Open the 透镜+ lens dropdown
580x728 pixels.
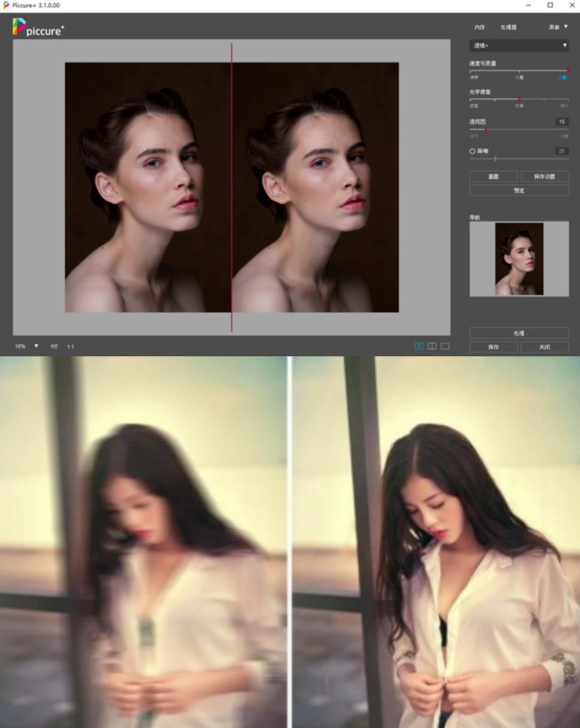click(519, 45)
